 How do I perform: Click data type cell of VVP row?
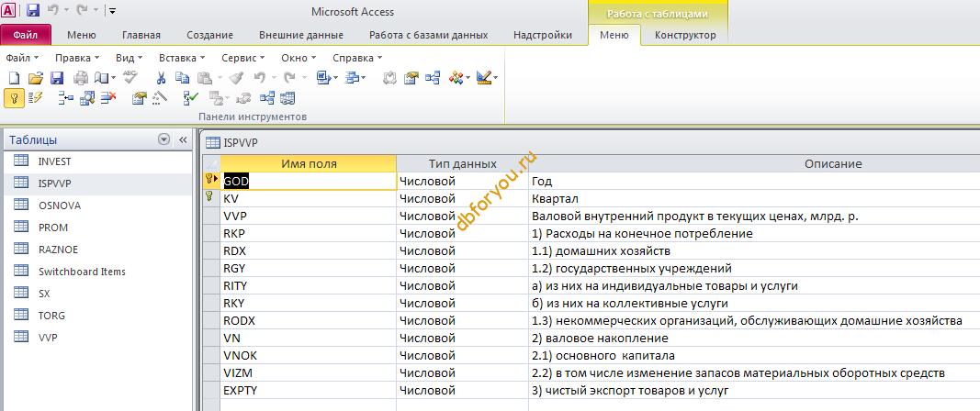463,217
